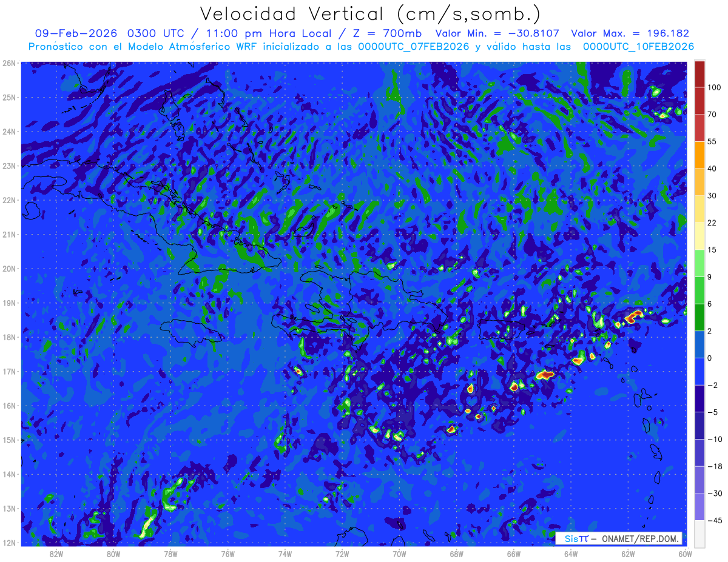728x562 pixels.
Task: Click the 80W longitude label
Action: 113,554
